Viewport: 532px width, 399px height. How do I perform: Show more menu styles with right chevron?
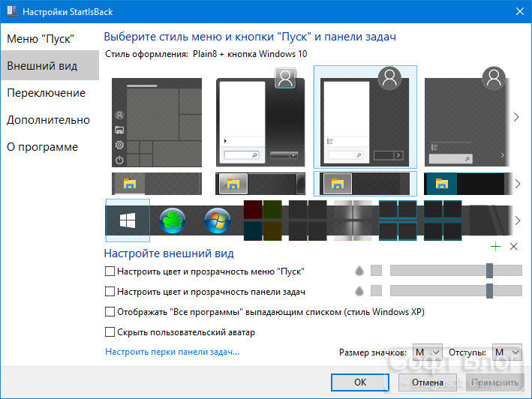pos(516,117)
